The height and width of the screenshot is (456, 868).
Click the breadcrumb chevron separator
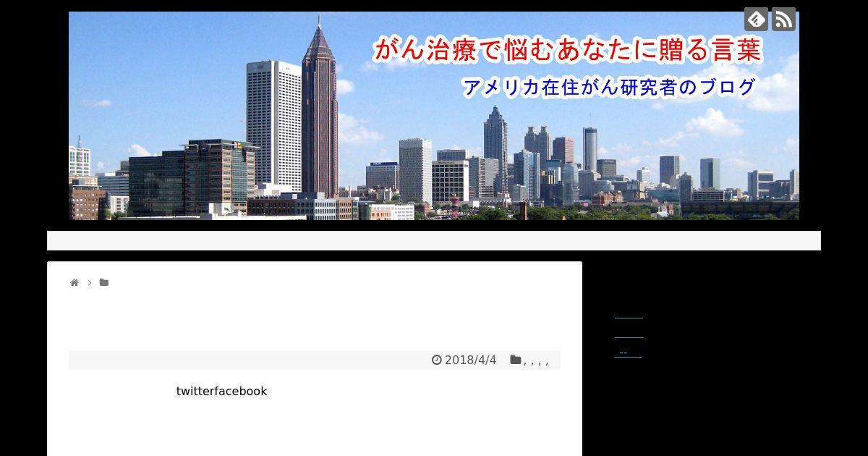pyautogui.click(x=90, y=282)
